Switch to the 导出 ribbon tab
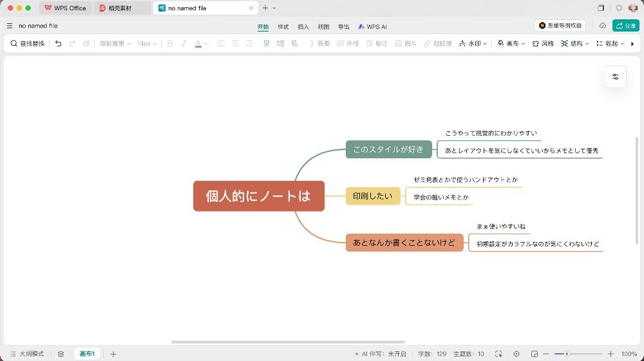This screenshot has width=644, height=361. [344, 26]
